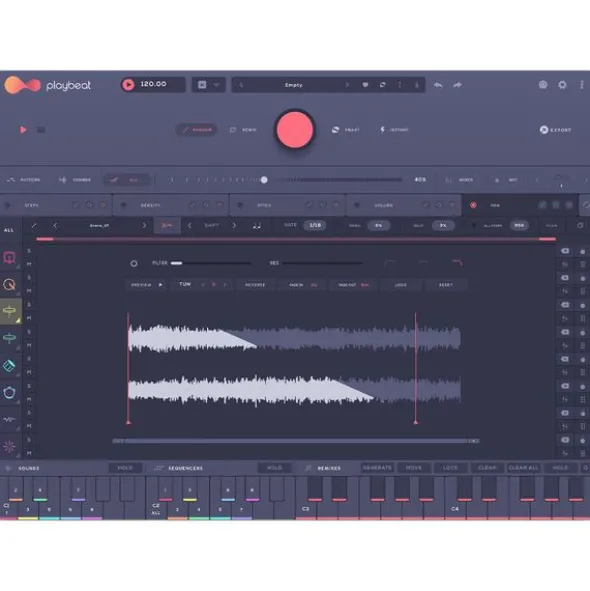Click the redo arrow
Screen dimensions: 590x591
[x=457, y=85]
